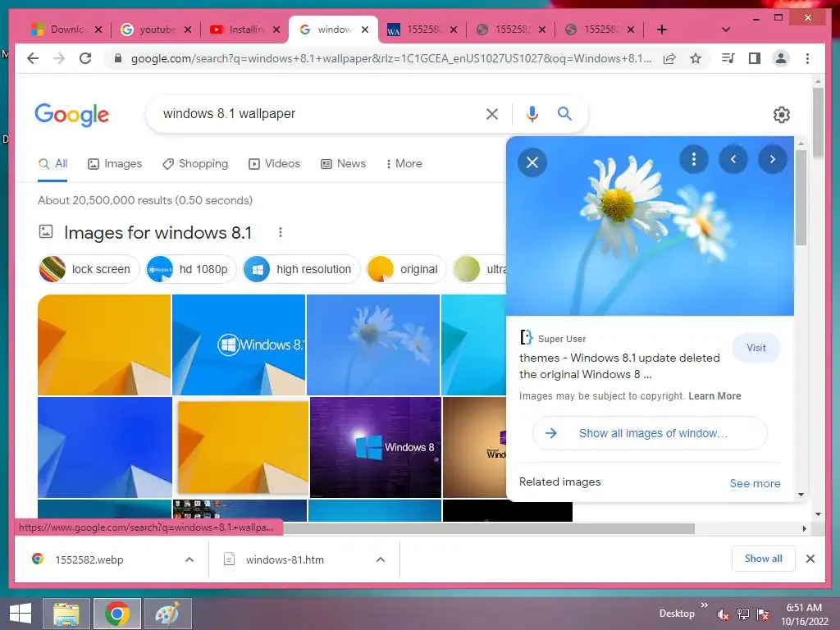Show previous image in preview panel
Image resolution: width=840 pixels, height=630 pixels.
coord(733,159)
